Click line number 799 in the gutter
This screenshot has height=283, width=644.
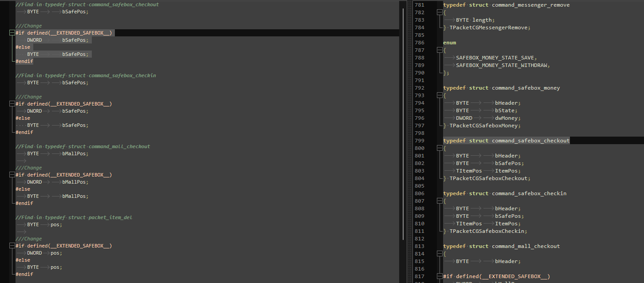click(419, 141)
